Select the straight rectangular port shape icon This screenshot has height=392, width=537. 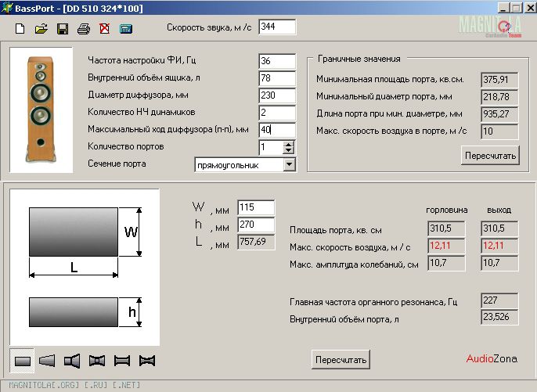click(22, 361)
